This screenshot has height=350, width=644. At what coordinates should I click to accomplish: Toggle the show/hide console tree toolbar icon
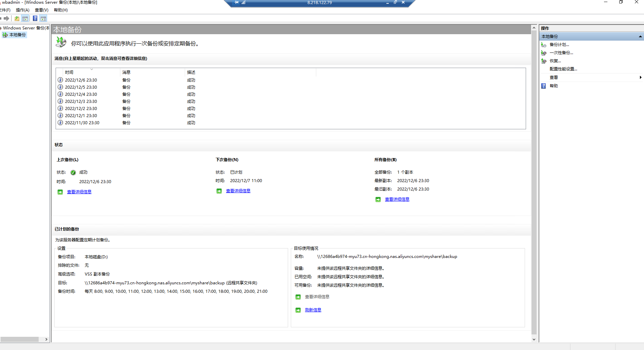point(25,19)
